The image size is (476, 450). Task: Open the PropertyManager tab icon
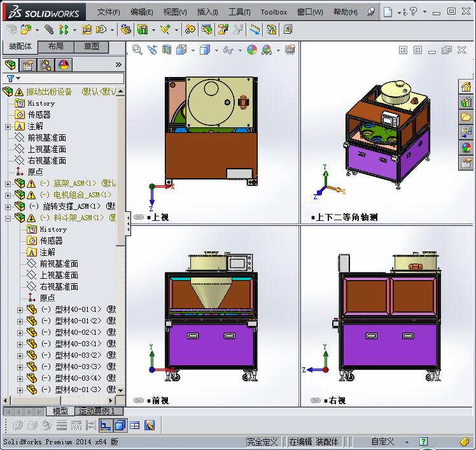coord(27,65)
